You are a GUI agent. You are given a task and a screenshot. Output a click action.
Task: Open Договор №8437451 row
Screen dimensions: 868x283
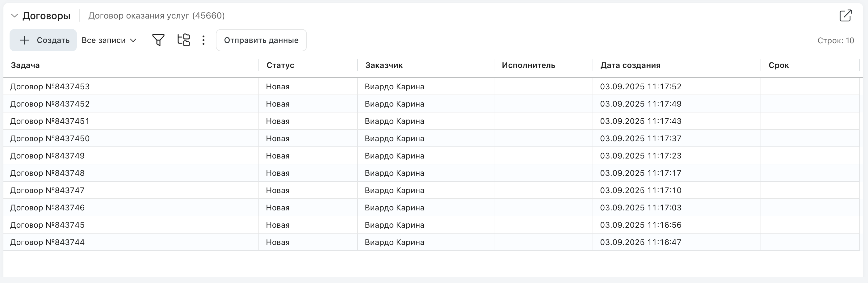(x=431, y=121)
